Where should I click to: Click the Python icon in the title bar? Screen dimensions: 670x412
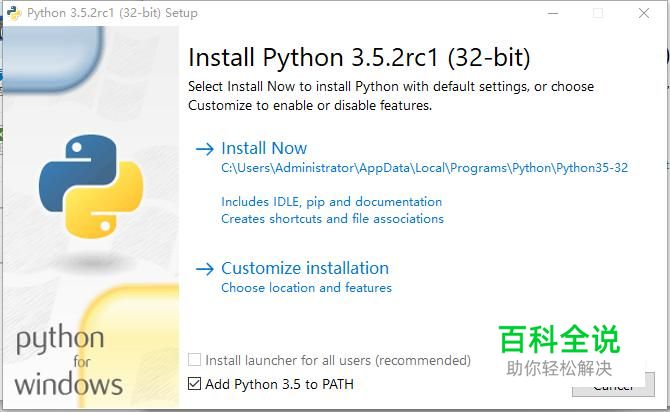pyautogui.click(x=14, y=13)
